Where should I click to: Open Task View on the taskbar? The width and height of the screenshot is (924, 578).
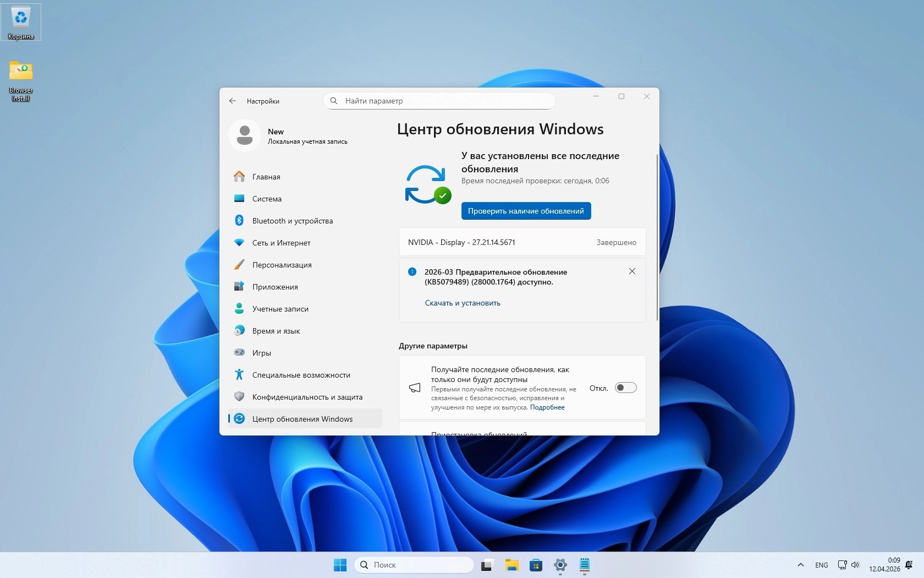[x=487, y=565]
